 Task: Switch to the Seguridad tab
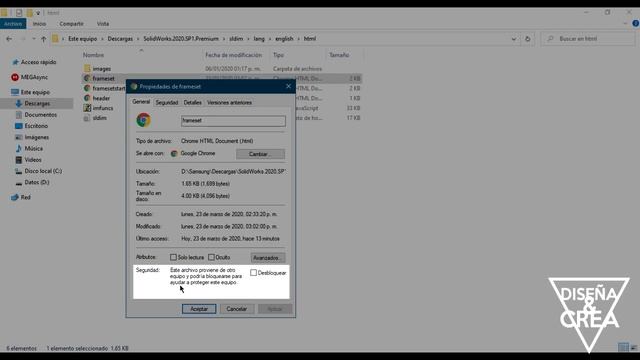point(167,102)
